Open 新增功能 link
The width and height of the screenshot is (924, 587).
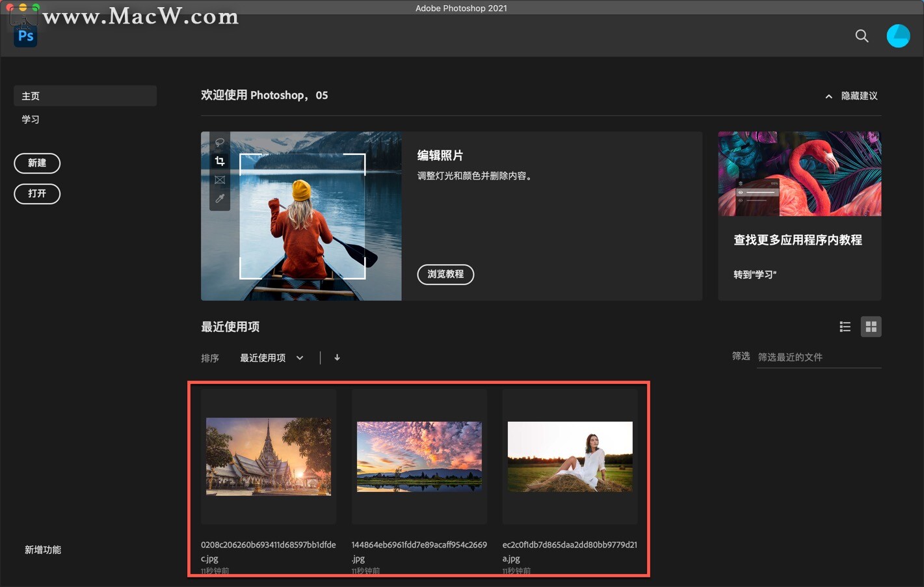[43, 550]
